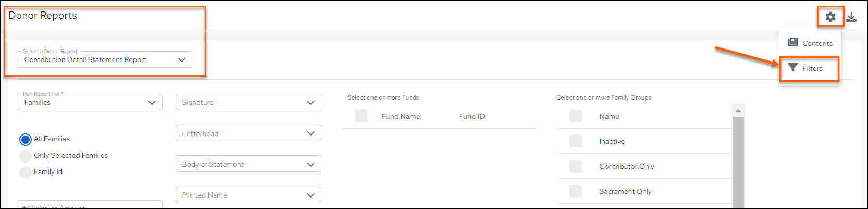The width and height of the screenshot is (868, 209).
Task: Check the select-all family groups Name box
Action: (576, 116)
